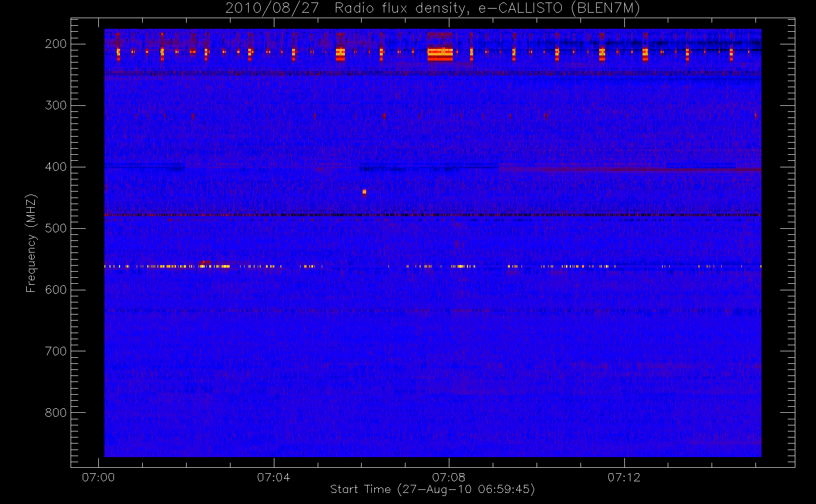Click the 07:12 time tick label
The image size is (816, 504).
point(624,477)
